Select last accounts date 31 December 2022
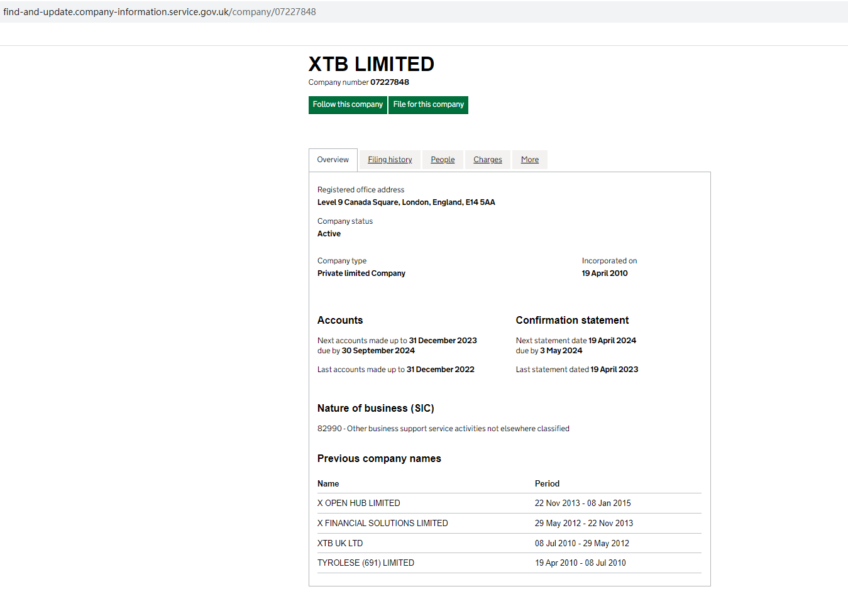 pos(441,370)
